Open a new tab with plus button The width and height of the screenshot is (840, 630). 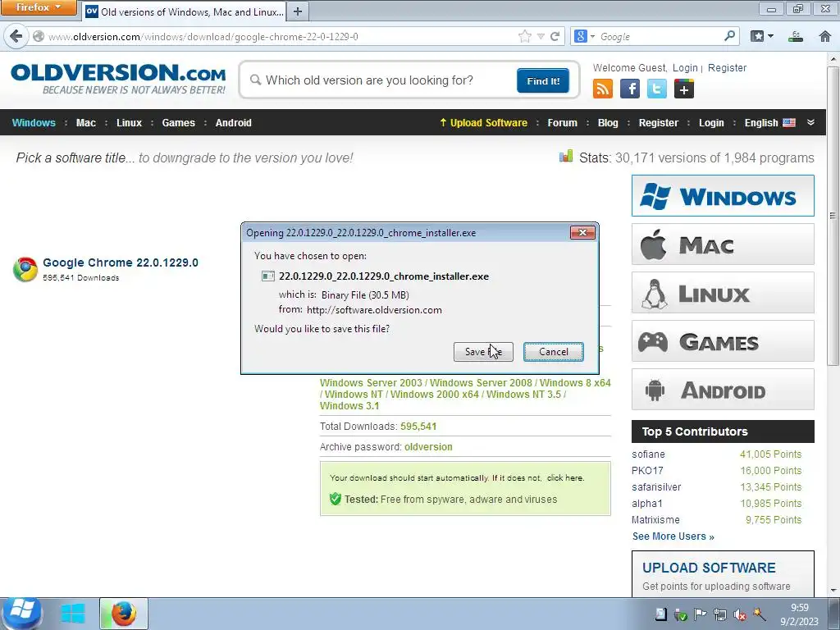coord(298,11)
